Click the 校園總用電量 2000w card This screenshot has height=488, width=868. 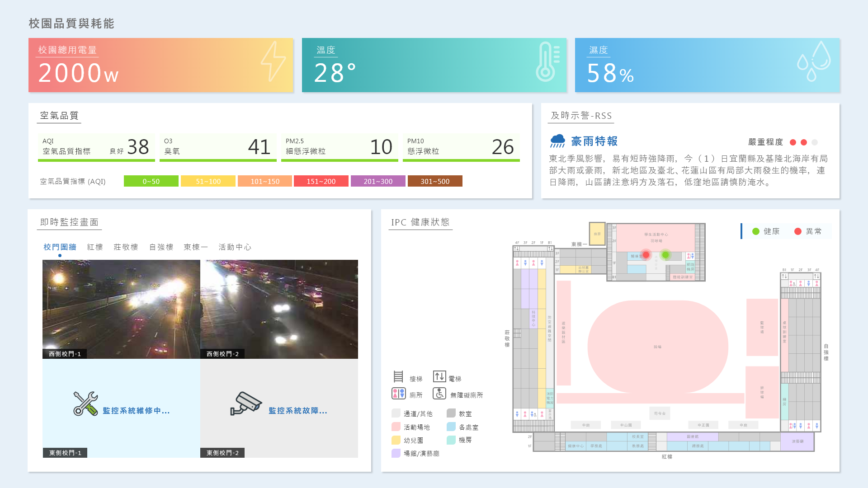coord(161,65)
